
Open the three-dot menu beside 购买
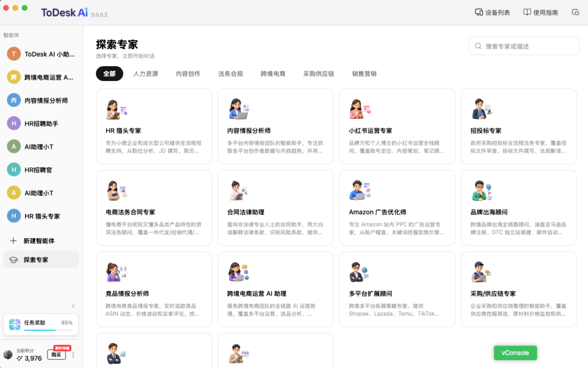[x=73, y=355]
